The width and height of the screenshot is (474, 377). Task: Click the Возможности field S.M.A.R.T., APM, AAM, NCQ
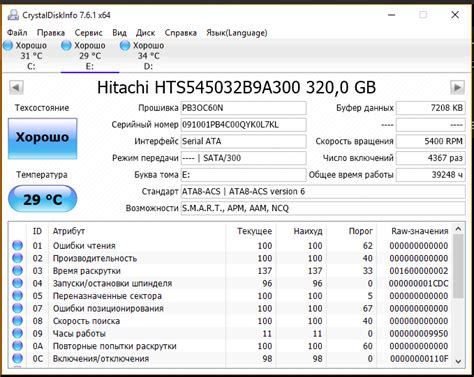pos(323,208)
